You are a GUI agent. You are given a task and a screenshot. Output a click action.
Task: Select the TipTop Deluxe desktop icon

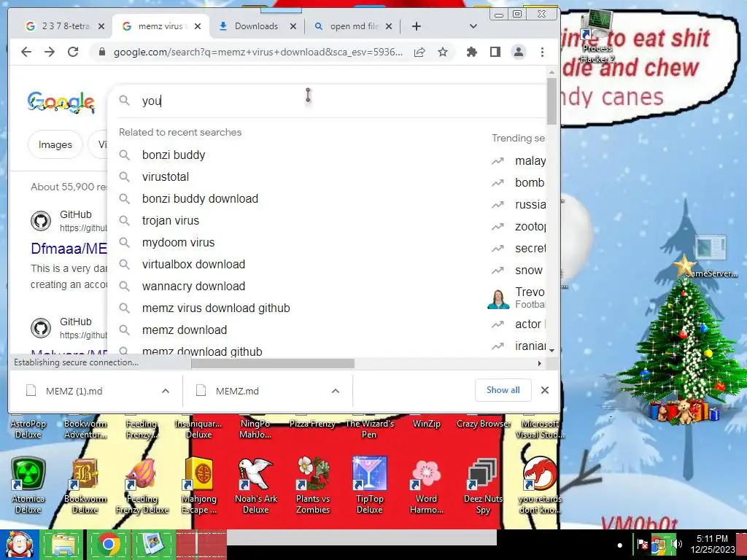coord(370,485)
